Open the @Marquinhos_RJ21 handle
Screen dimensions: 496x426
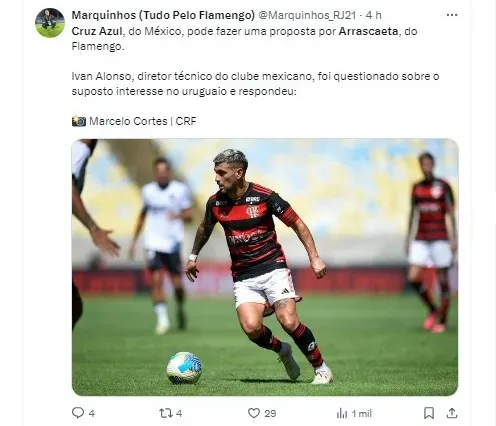click(307, 15)
